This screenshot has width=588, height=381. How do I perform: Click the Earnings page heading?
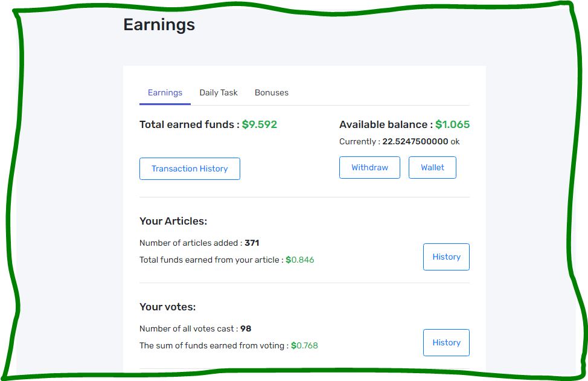point(159,25)
